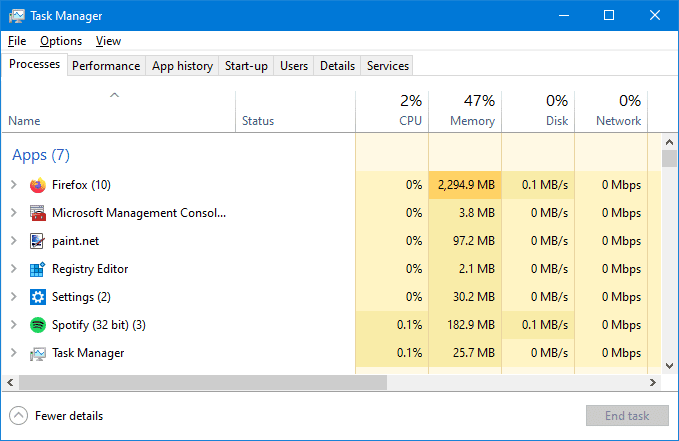Click the Settings gear icon
Viewport: 679px width, 441px height.
pos(38,297)
